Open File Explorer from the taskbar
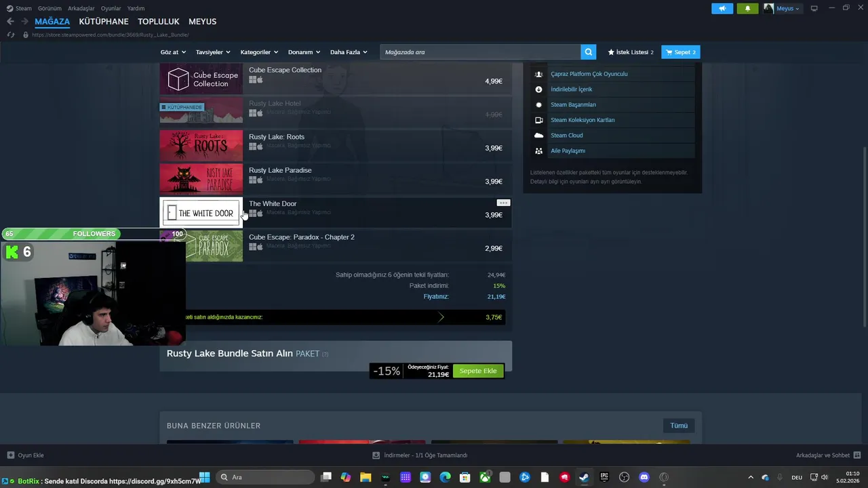This screenshot has height=488, width=868. (x=366, y=477)
